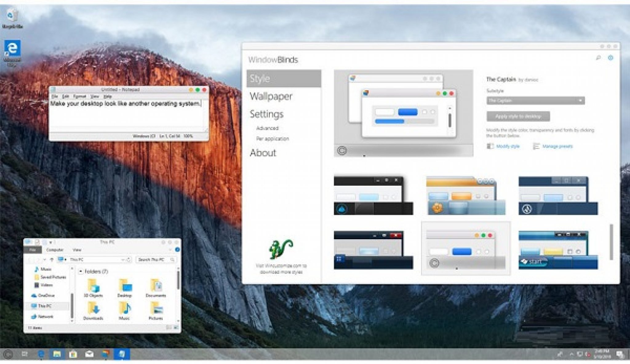Click the Modify style icon
The height and width of the screenshot is (364, 630).
point(490,146)
